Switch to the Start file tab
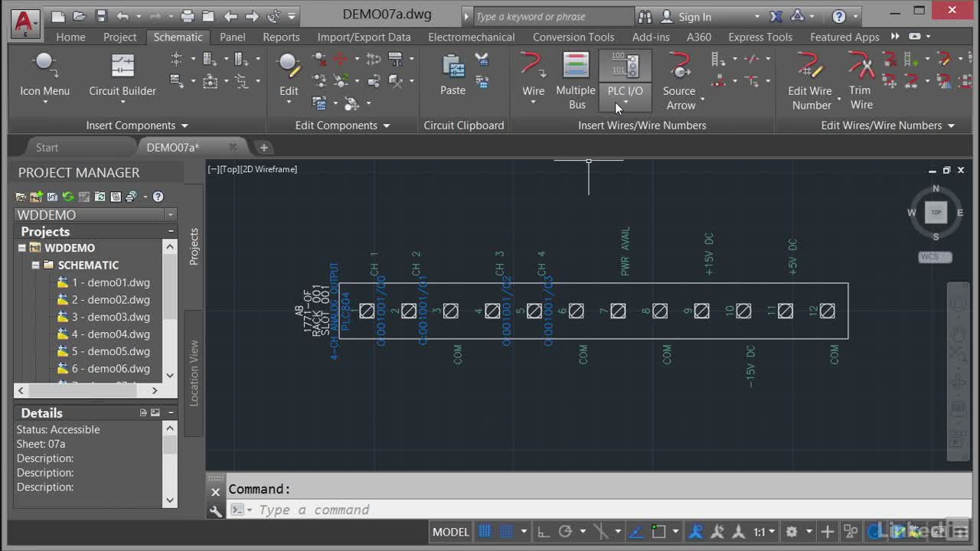Screen dimensions: 980x551 pos(47,148)
